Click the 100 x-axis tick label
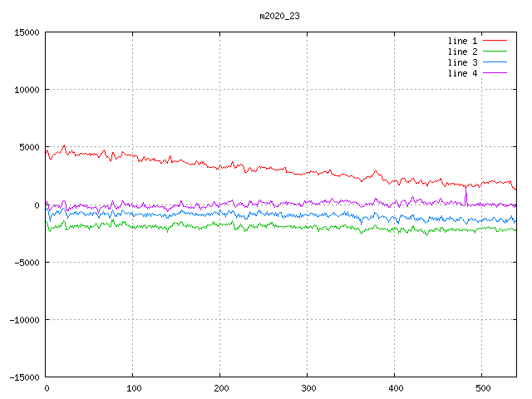Screen dimensions: 532x399 pyautogui.click(x=133, y=388)
